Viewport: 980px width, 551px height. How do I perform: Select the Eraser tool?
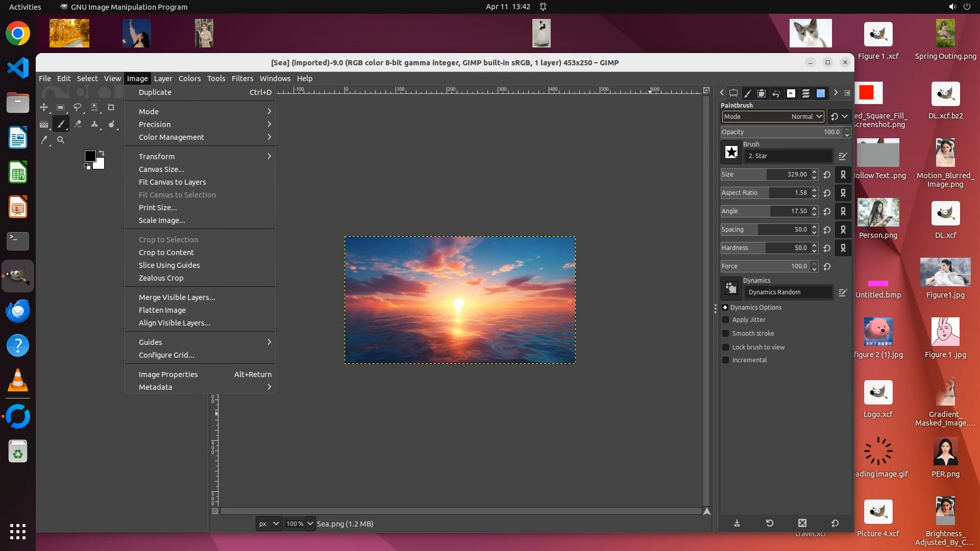coord(78,124)
